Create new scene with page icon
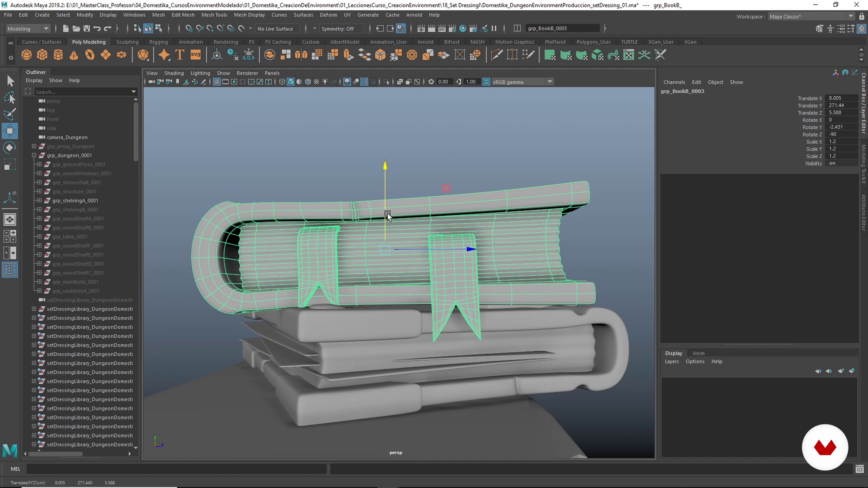Image resolution: width=868 pixels, height=488 pixels. (x=66, y=29)
